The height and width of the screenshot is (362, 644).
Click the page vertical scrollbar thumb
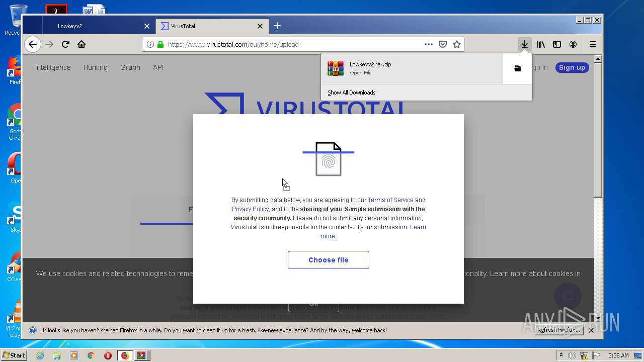[598, 131]
